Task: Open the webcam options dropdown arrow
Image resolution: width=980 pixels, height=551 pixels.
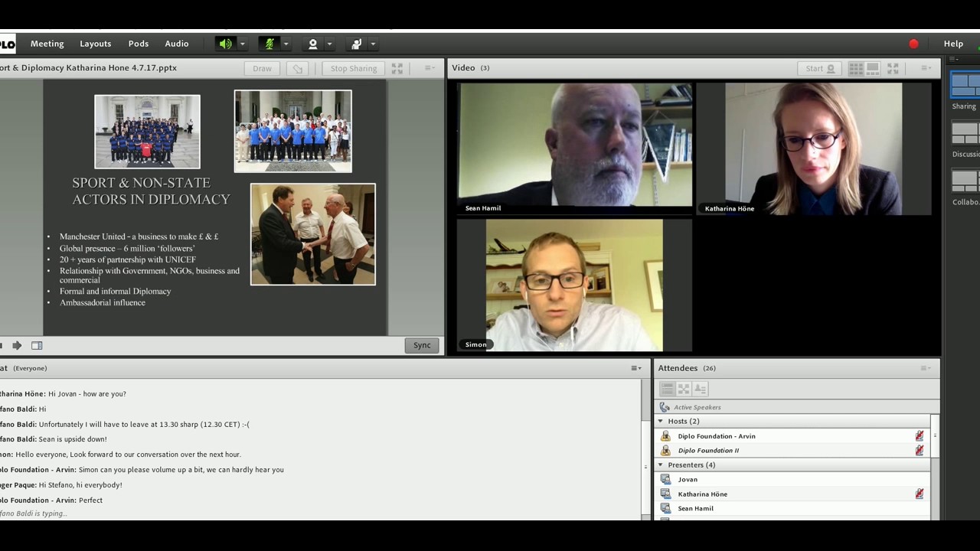Action: [330, 44]
